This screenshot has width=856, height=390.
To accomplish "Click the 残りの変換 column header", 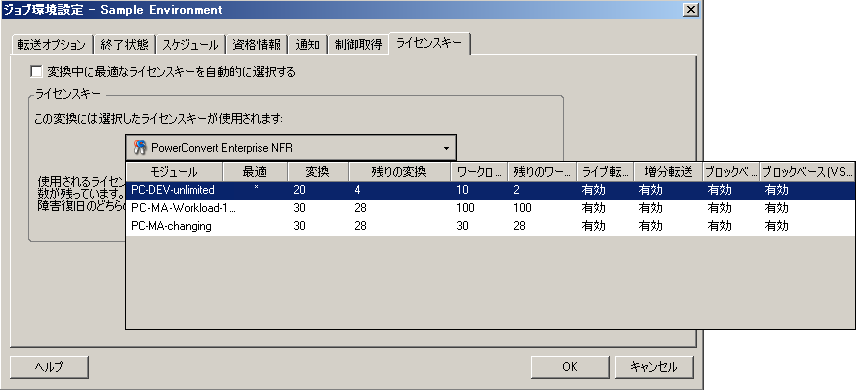I will click(x=399, y=172).
